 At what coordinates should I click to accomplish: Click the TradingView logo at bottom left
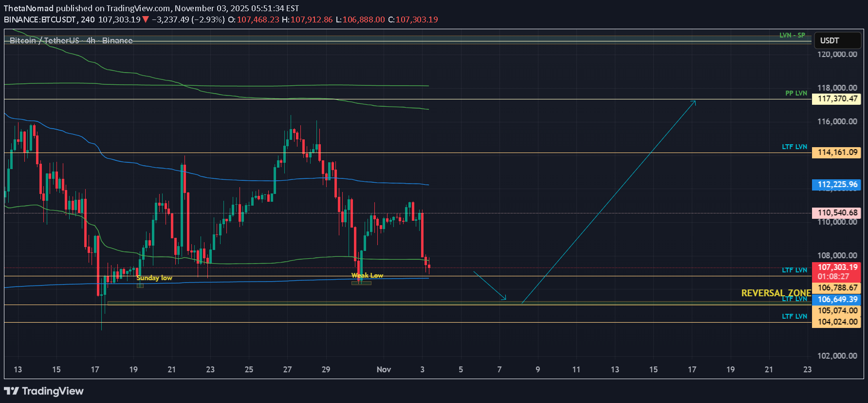tap(44, 391)
